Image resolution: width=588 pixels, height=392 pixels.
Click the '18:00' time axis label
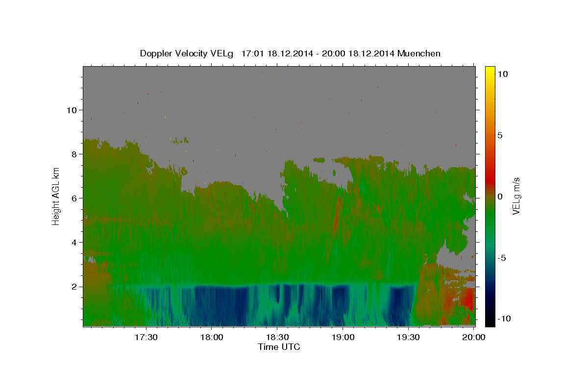(211, 337)
